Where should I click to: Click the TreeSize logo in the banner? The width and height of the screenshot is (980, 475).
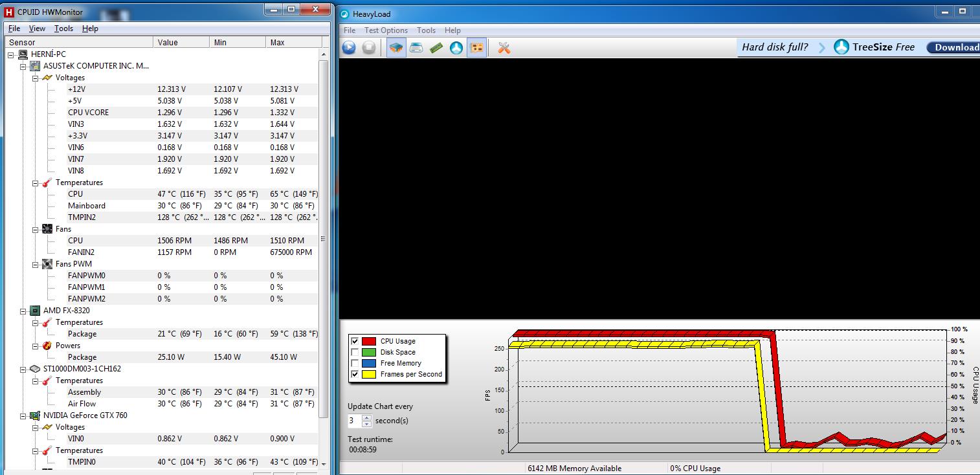tap(841, 47)
